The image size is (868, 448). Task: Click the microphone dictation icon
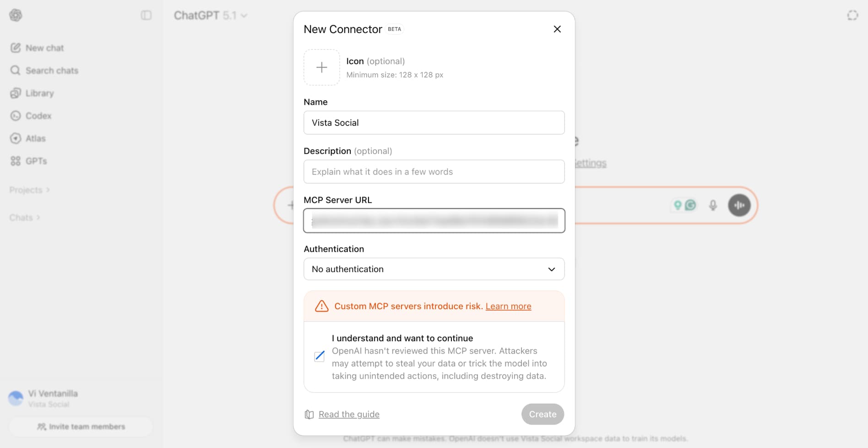point(713,205)
